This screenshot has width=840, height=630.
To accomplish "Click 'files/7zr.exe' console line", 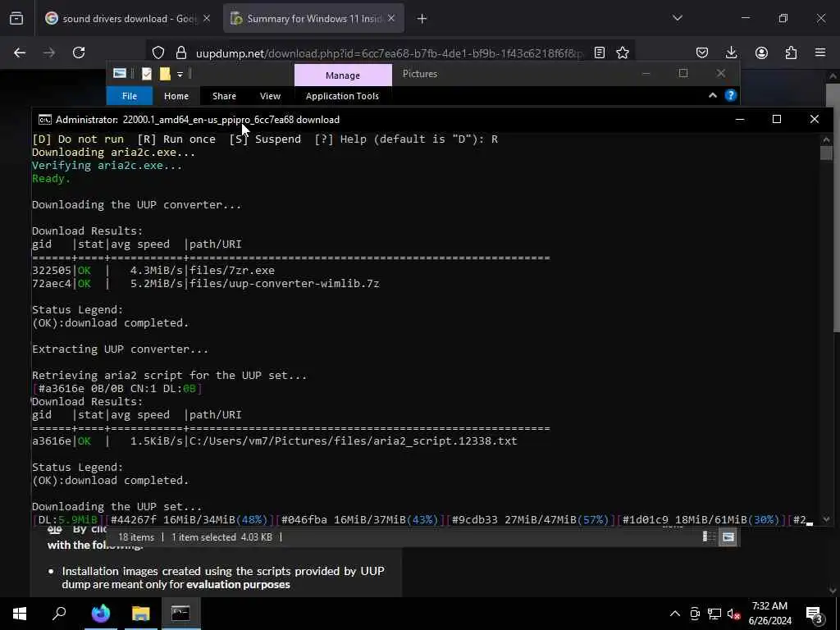I will point(232,271).
